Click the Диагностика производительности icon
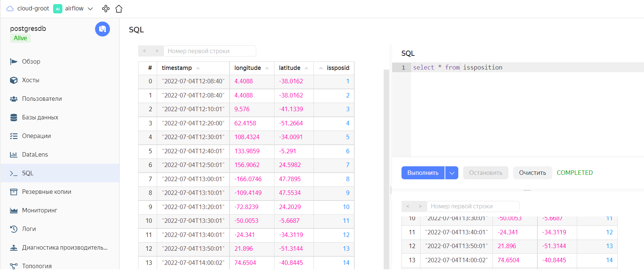This screenshot has width=644, height=279. 14,247
